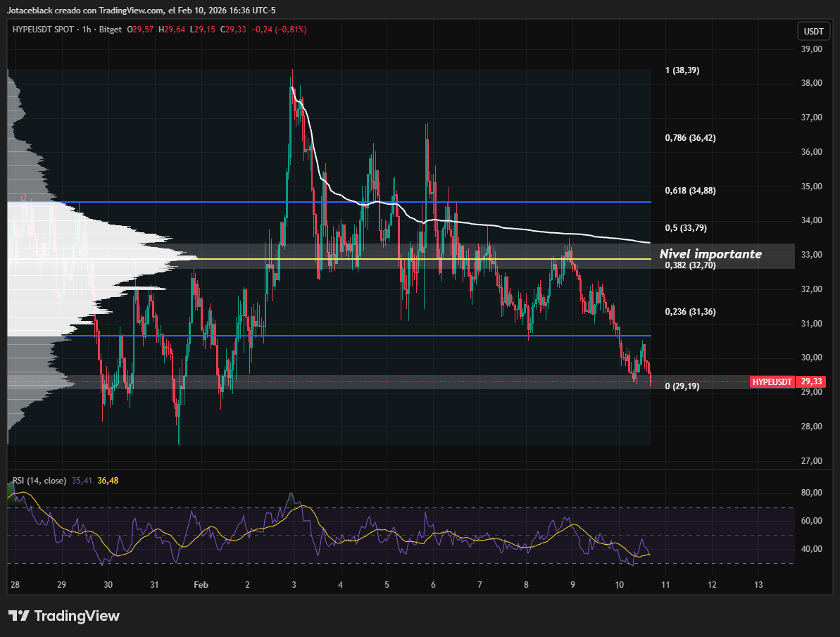Click the yellow RSI average value 36,48
840x637 pixels.
(108, 481)
